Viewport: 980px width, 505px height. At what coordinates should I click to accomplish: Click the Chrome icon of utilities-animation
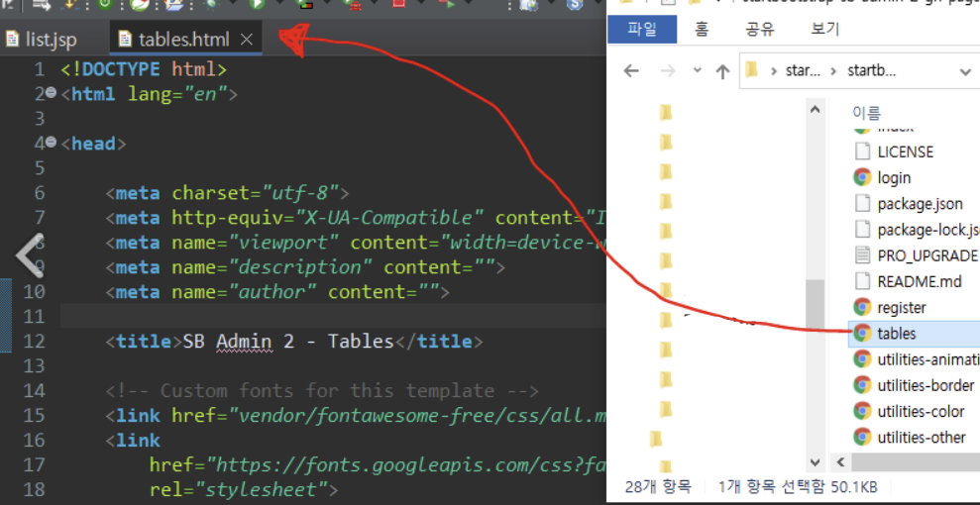pyautogui.click(x=862, y=358)
